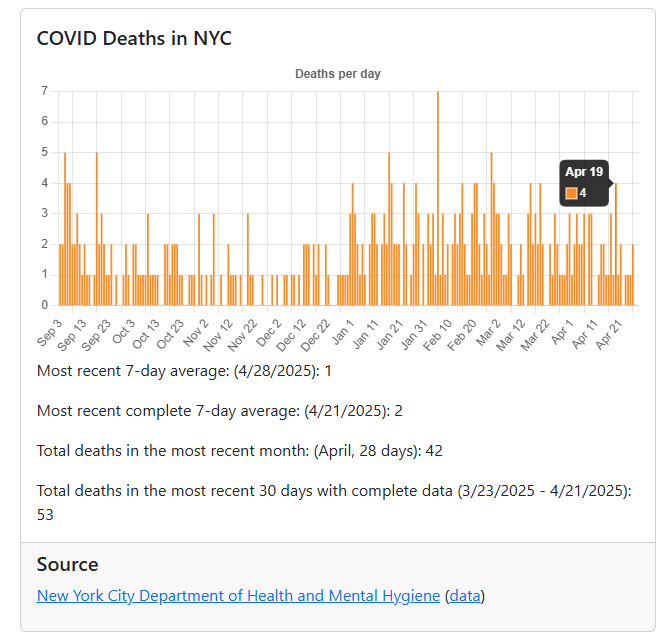Click the "Most recent 7-day average: (4/28/2025)" line

tap(184, 371)
